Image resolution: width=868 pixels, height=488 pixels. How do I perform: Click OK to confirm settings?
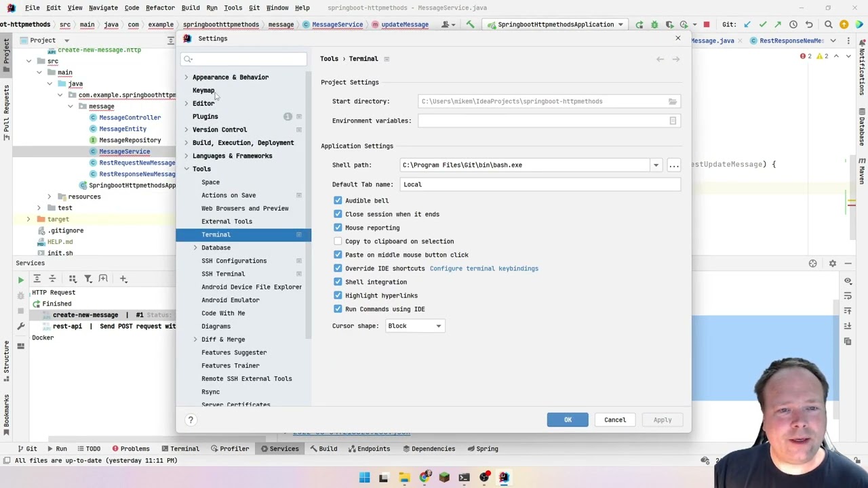coord(568,420)
